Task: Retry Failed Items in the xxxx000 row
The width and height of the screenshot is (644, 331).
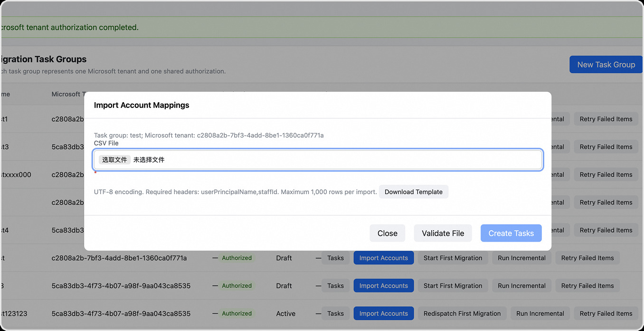Action: point(606,175)
